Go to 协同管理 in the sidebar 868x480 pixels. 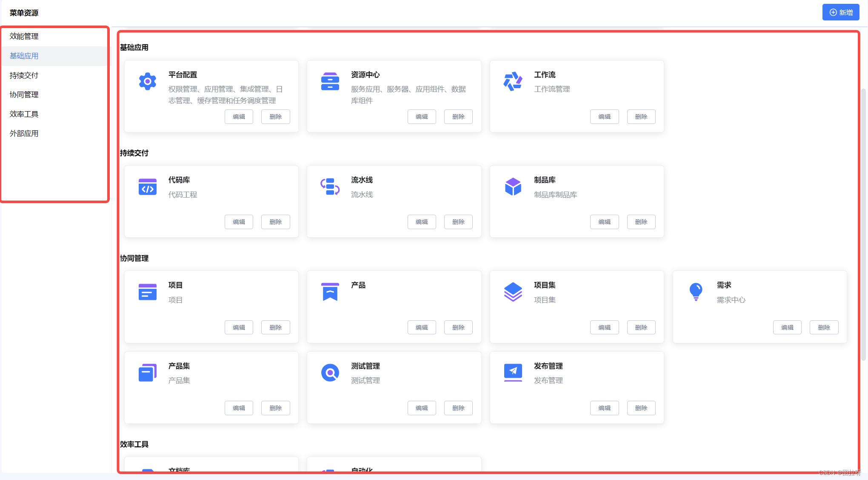click(24, 95)
